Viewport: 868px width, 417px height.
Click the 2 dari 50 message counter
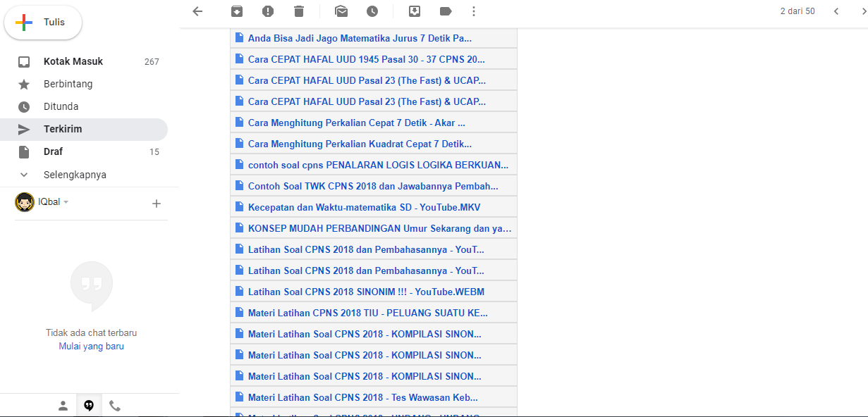[797, 11]
